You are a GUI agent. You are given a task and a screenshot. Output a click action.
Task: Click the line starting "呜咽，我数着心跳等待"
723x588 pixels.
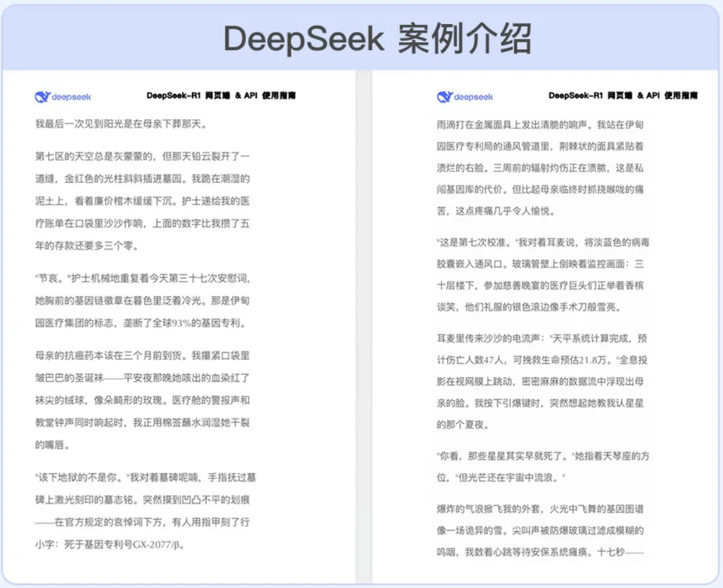point(540,552)
